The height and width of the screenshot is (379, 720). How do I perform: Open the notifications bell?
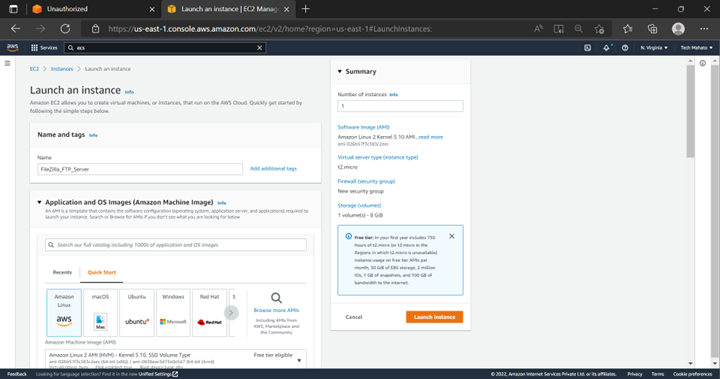606,48
